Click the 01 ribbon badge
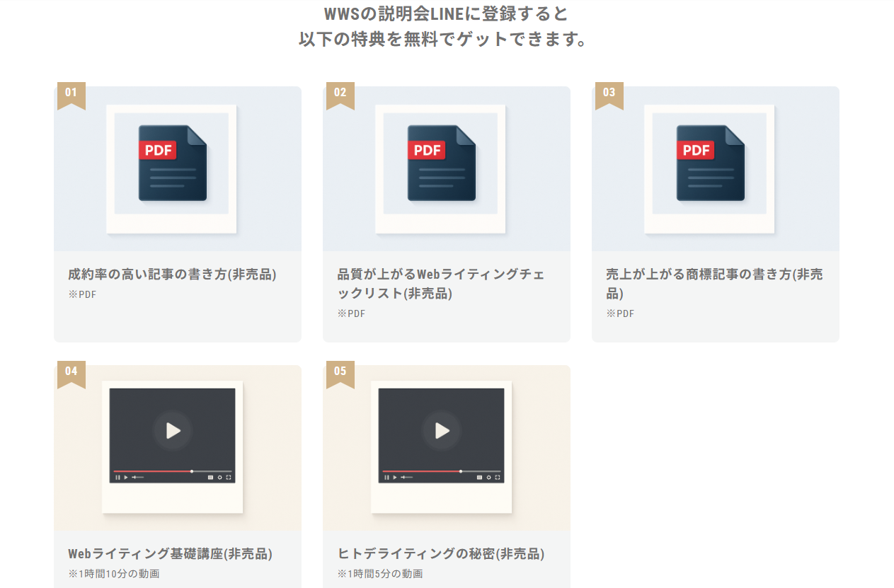 pos(71,93)
